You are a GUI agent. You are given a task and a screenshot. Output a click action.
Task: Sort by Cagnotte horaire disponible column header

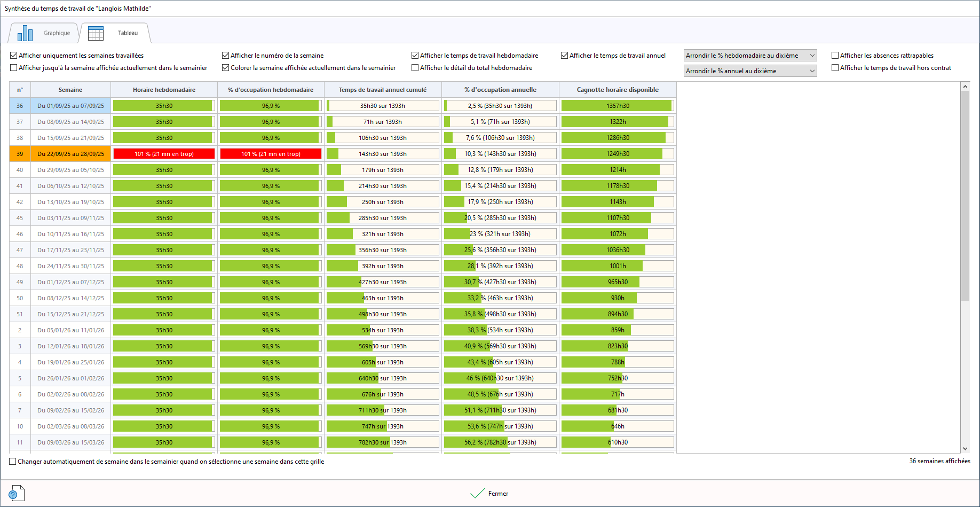pos(618,90)
